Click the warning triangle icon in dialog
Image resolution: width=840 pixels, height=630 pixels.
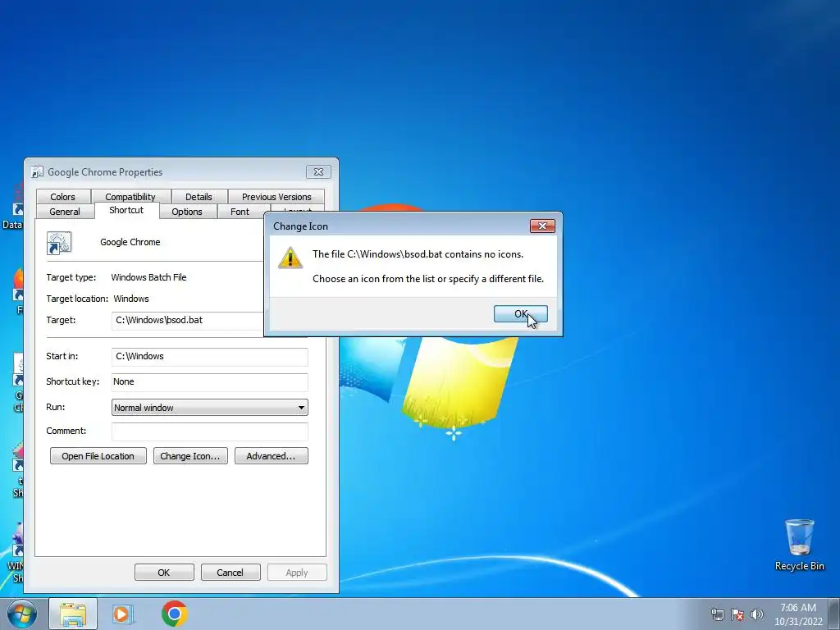pyautogui.click(x=290, y=258)
